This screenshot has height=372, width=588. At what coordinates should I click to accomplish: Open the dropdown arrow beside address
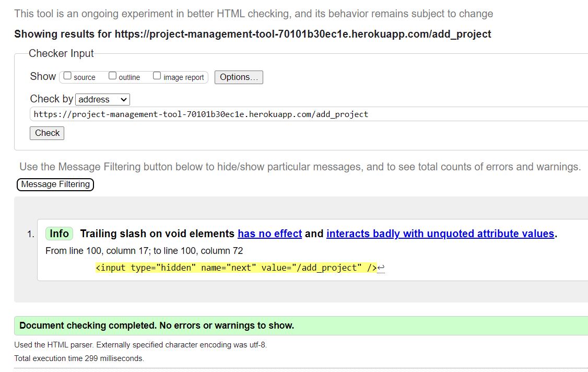[124, 99]
